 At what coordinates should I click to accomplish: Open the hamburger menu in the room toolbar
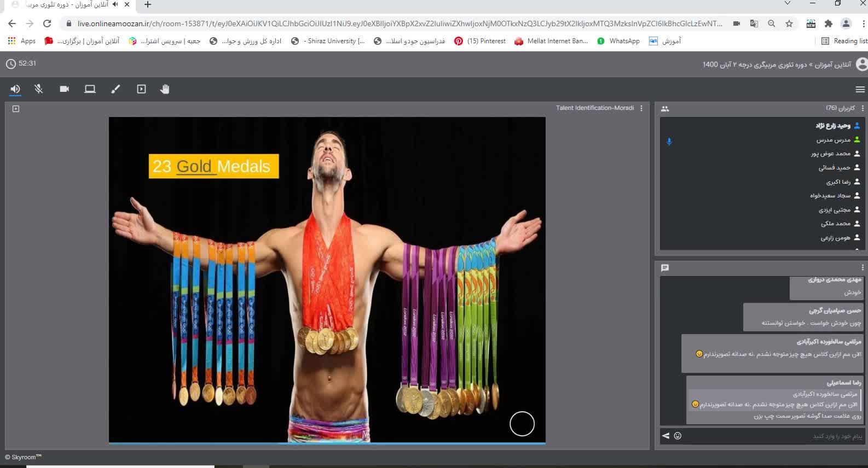860,90
